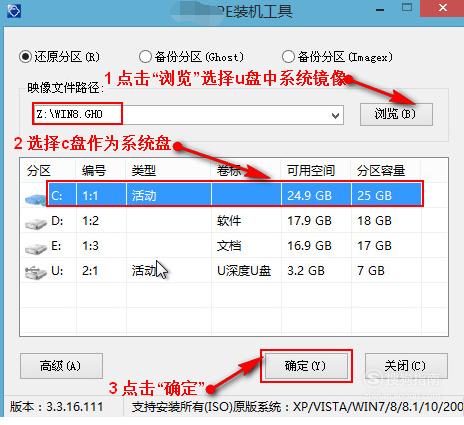The image size is (464, 425).
Task: Select the D: partition label
Action: click(x=57, y=221)
